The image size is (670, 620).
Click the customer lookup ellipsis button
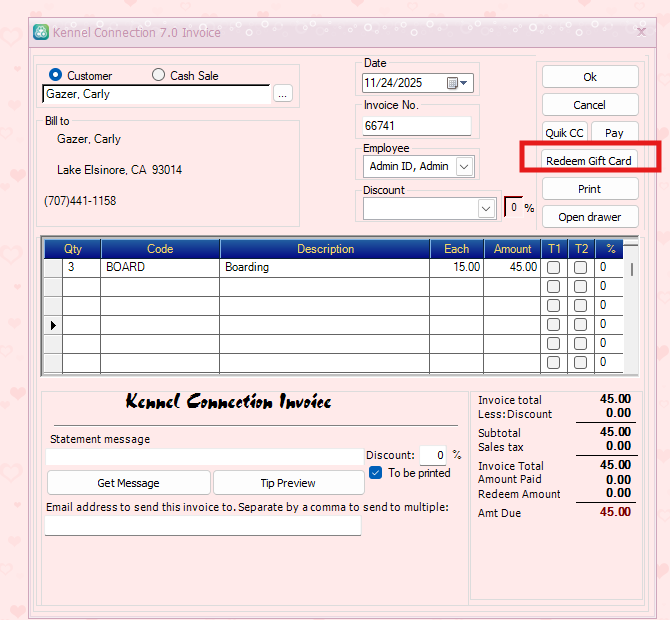(283, 94)
